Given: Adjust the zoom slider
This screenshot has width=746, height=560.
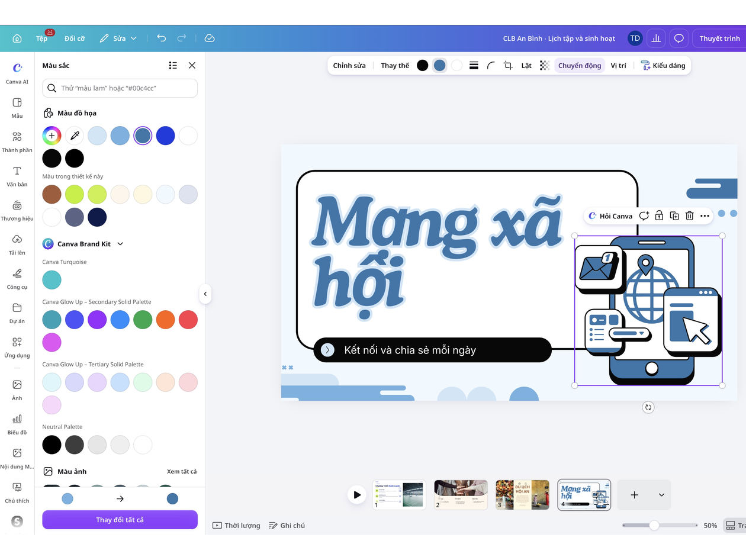Looking at the screenshot, I should click(x=654, y=525).
